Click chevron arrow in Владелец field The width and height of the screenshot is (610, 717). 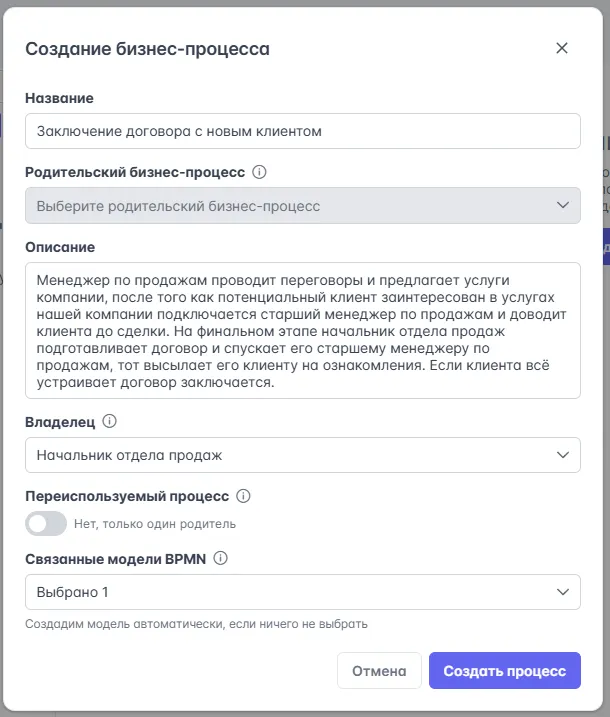560,456
